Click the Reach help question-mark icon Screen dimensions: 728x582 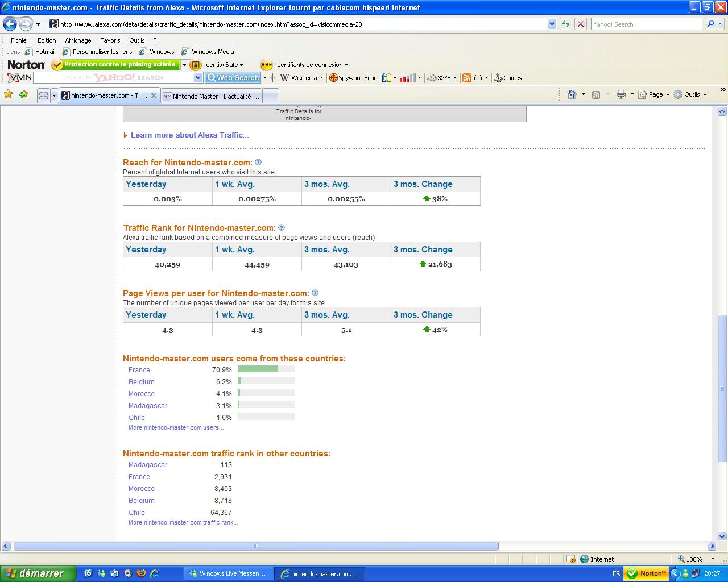(x=258, y=162)
